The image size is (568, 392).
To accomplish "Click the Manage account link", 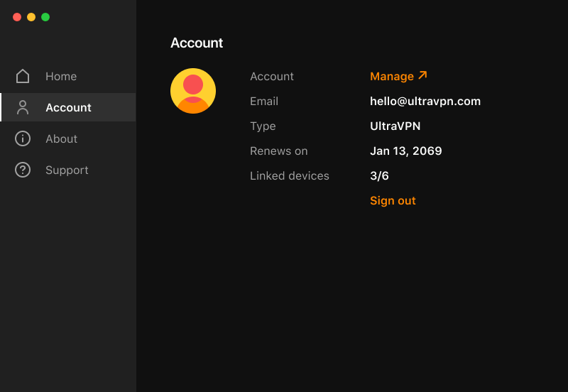I will [x=398, y=76].
